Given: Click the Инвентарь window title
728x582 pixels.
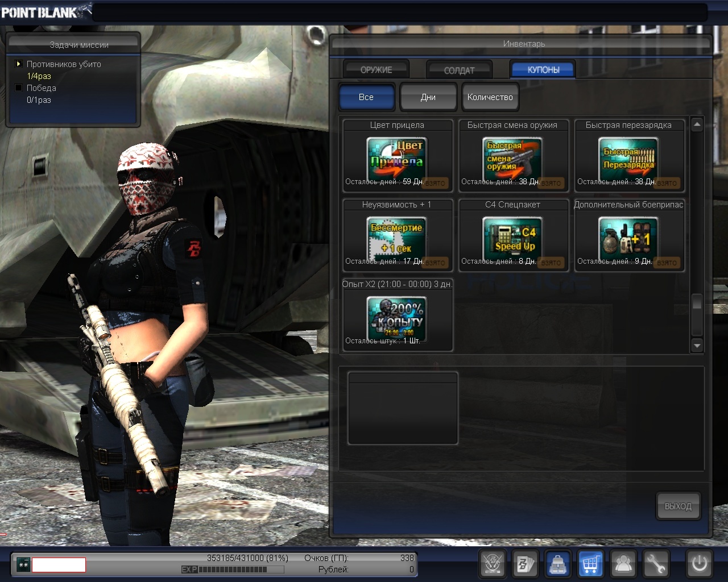Looking at the screenshot, I should 523,44.
